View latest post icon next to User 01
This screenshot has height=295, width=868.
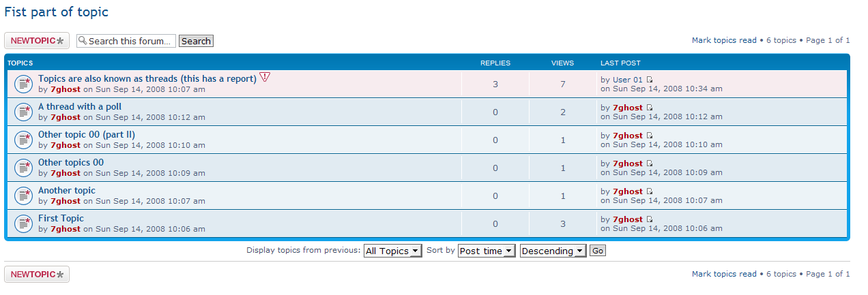pos(650,80)
